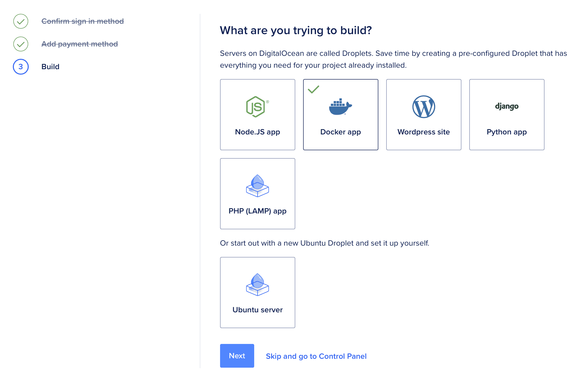This screenshot has width=588, height=381.
Task: Click the green checkmark on the Docker app card
Action: (x=313, y=89)
